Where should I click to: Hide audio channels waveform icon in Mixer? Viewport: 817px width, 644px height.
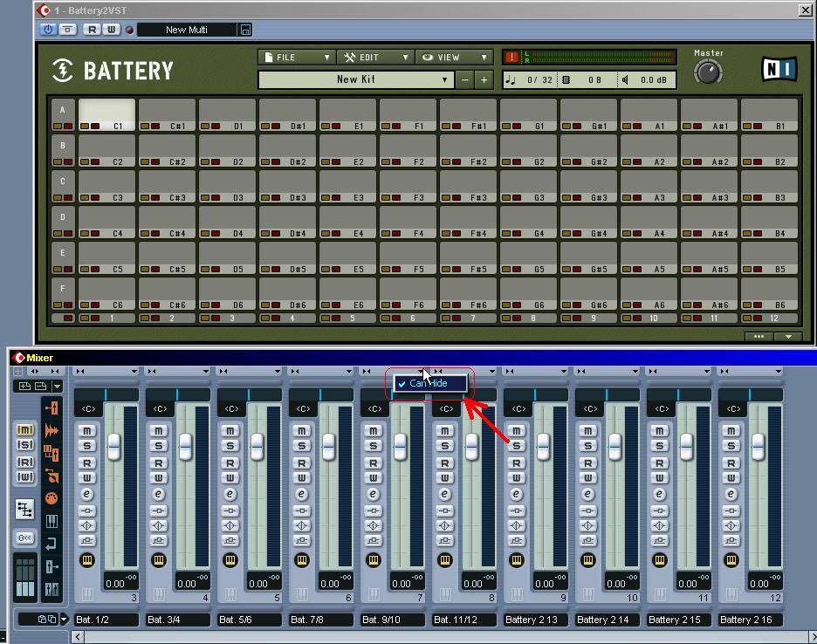coord(51,431)
